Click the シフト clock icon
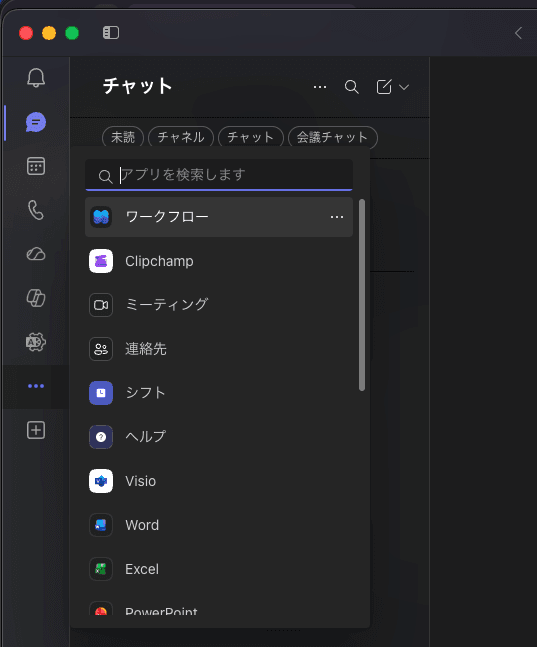Screen dimensions: 537x647 pyautogui.click(x=101, y=393)
